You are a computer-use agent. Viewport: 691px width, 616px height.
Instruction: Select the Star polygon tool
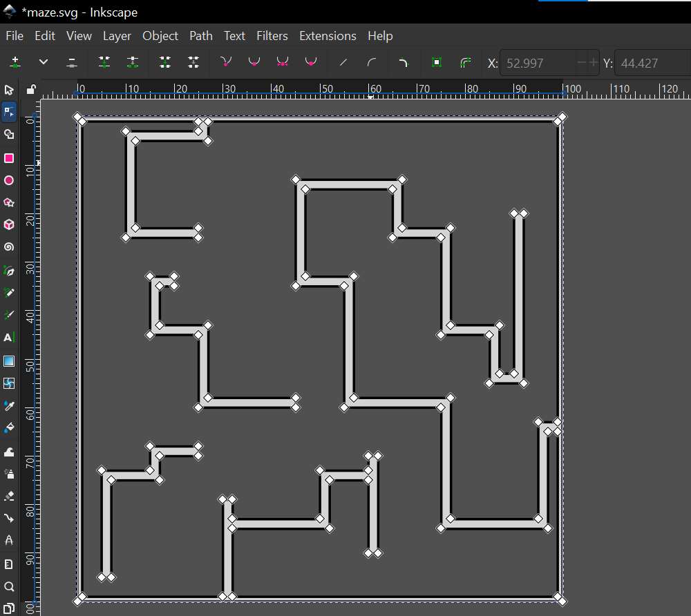point(9,202)
